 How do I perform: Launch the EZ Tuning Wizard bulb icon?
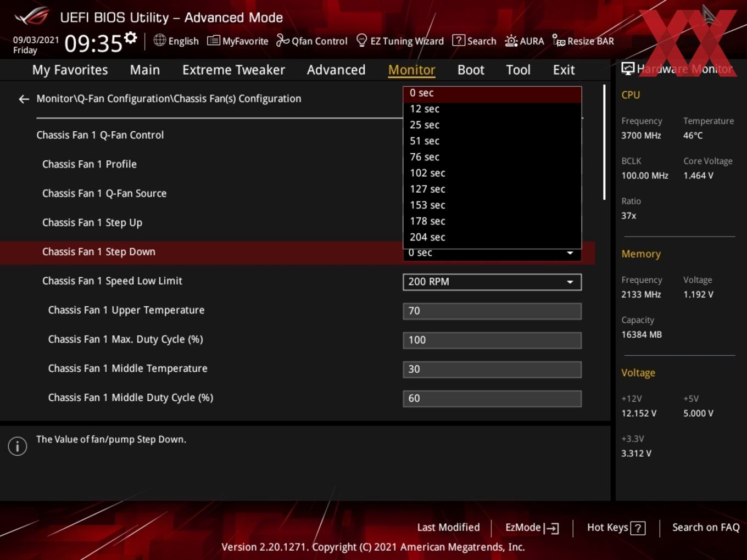point(361,40)
